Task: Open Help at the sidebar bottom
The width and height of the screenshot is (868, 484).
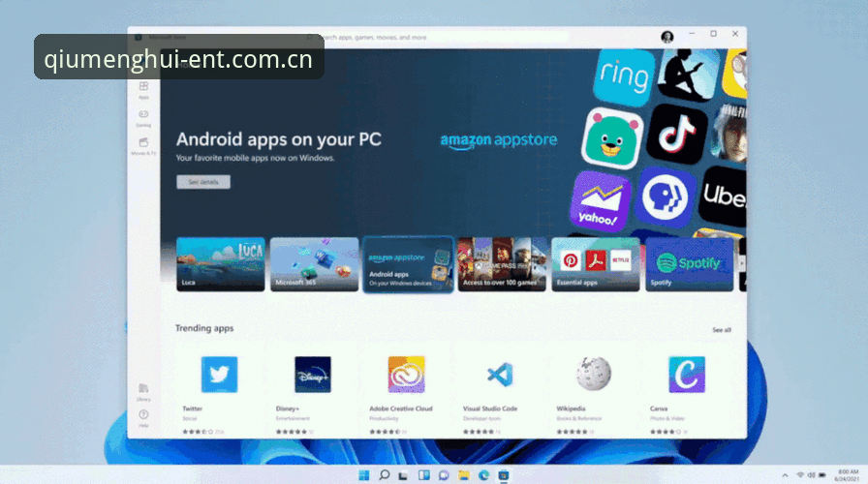Action: click(x=143, y=419)
